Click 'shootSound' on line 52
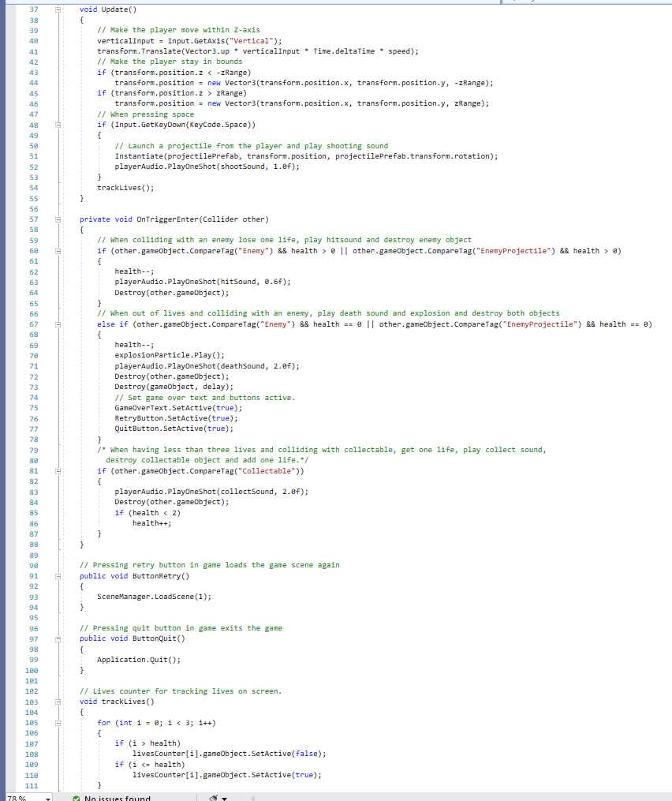Screen dimensions: 672x801 (x=243, y=167)
